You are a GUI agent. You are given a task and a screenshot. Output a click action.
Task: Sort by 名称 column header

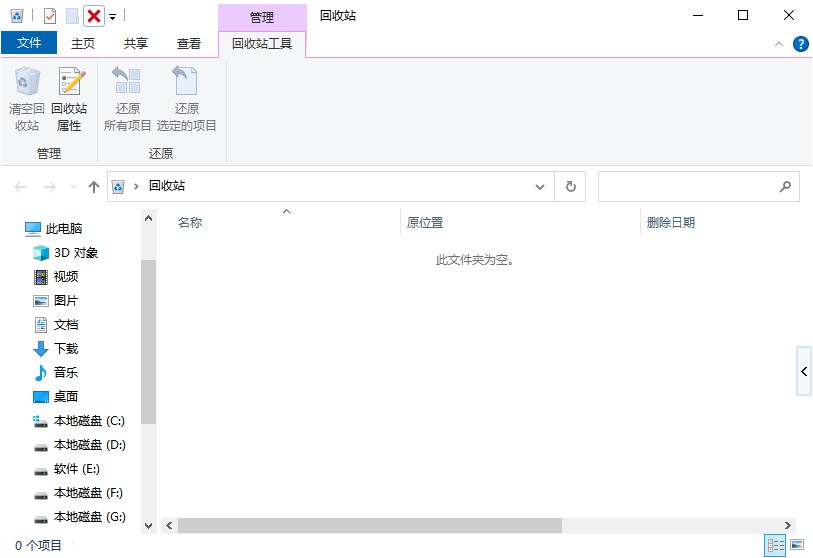[190, 222]
